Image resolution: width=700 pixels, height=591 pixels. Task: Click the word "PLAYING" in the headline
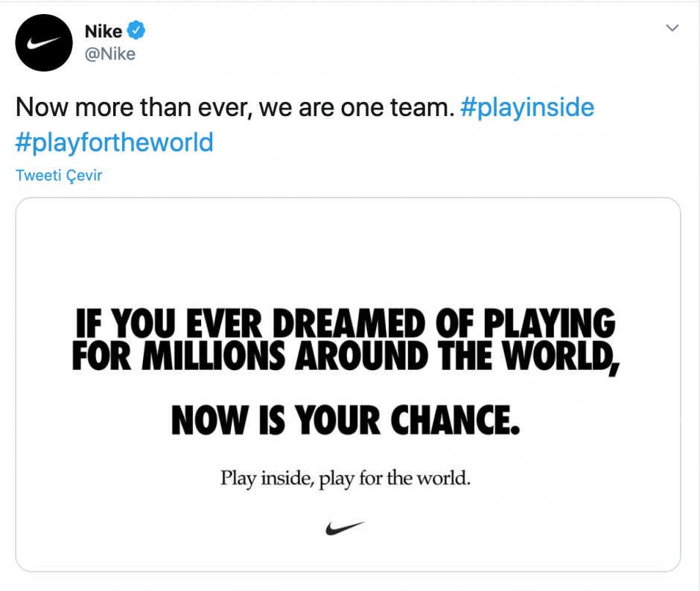[550, 325]
